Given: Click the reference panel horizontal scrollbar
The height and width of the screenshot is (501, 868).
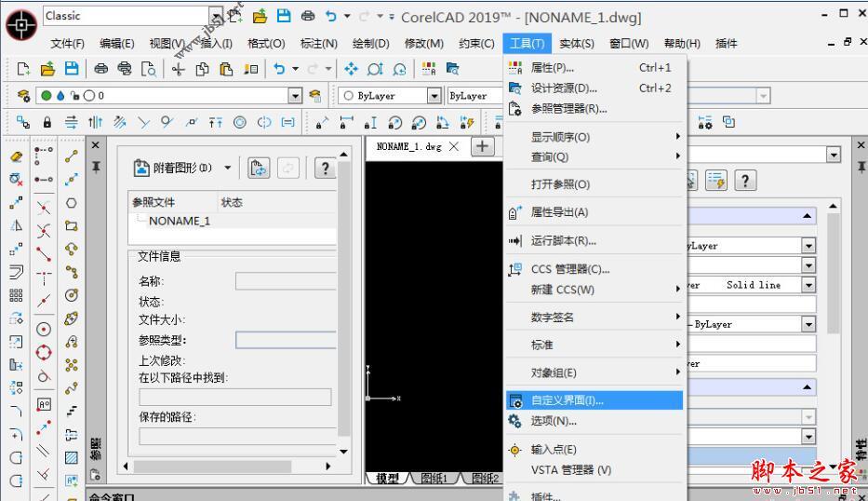Looking at the screenshot, I should [213, 467].
